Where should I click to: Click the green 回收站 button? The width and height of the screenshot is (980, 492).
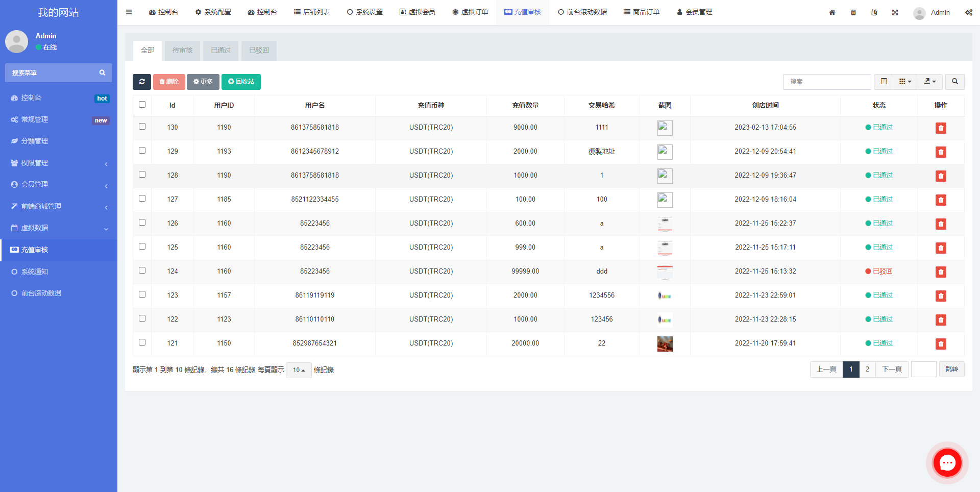[241, 82]
